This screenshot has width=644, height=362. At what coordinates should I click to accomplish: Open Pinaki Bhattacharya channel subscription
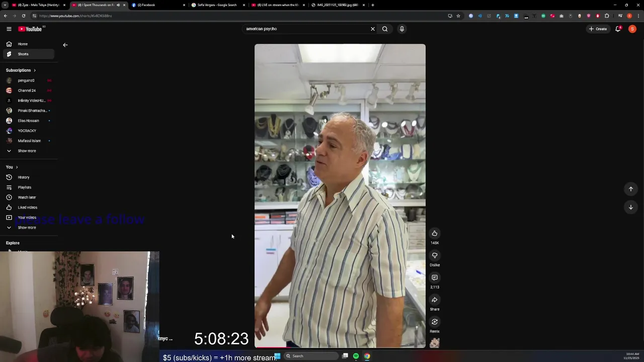(x=29, y=111)
